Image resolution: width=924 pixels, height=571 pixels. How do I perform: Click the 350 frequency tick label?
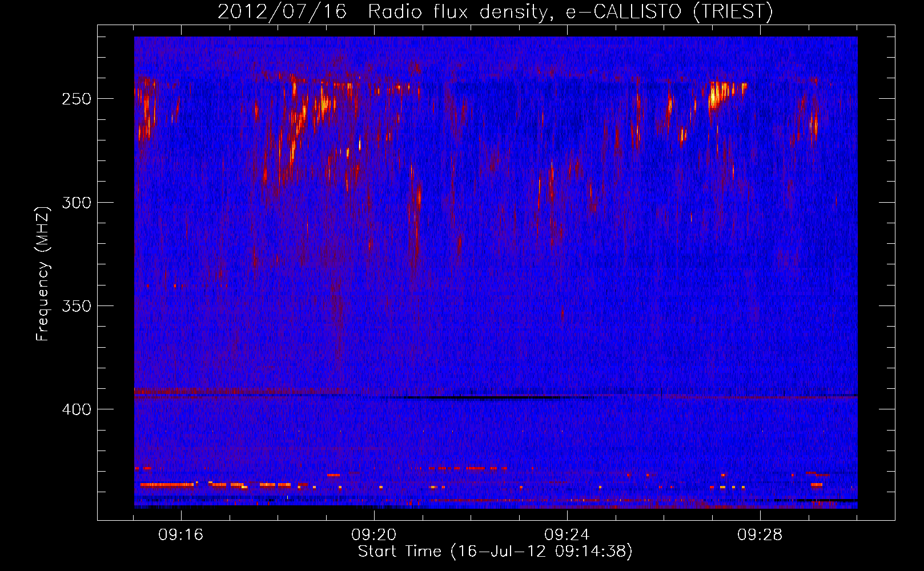76,306
